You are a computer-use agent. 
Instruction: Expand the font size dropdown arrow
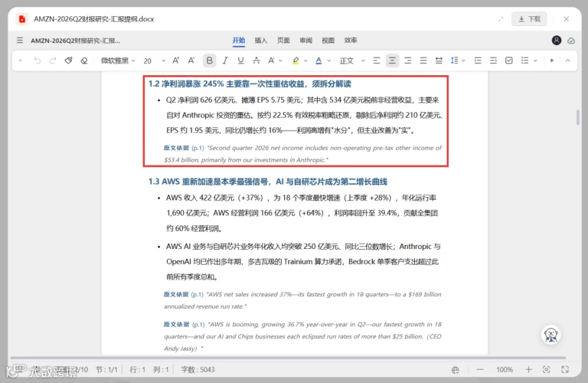pos(163,61)
